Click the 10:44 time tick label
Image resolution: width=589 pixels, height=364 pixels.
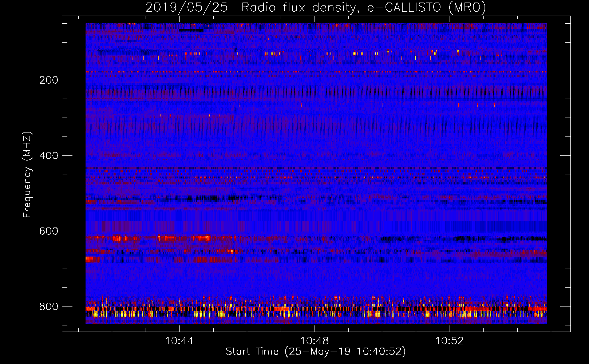click(179, 341)
